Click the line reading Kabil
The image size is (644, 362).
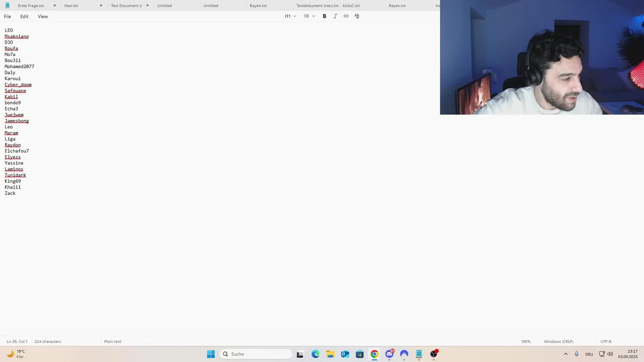11,97
